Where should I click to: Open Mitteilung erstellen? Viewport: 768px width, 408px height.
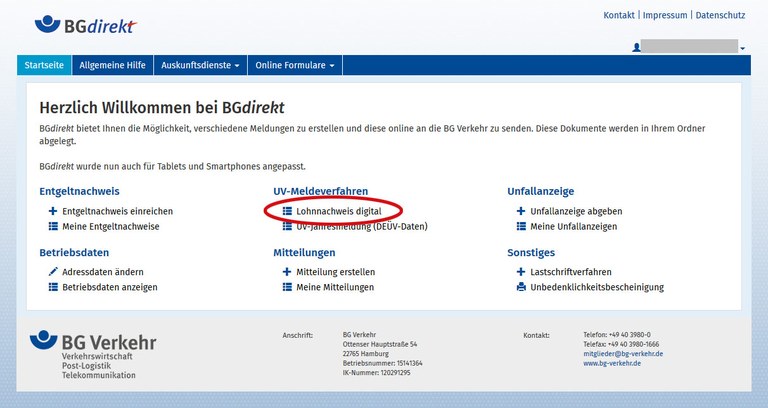pos(336,271)
